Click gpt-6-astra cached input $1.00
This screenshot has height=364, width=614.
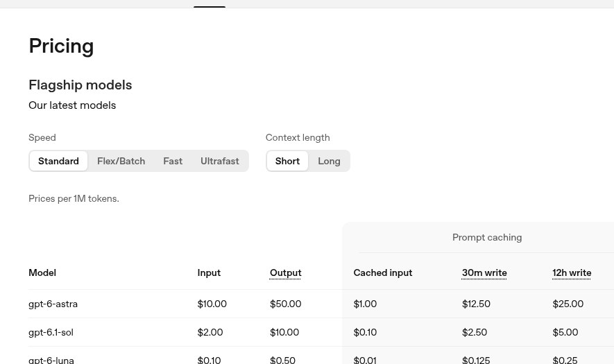[x=365, y=304]
